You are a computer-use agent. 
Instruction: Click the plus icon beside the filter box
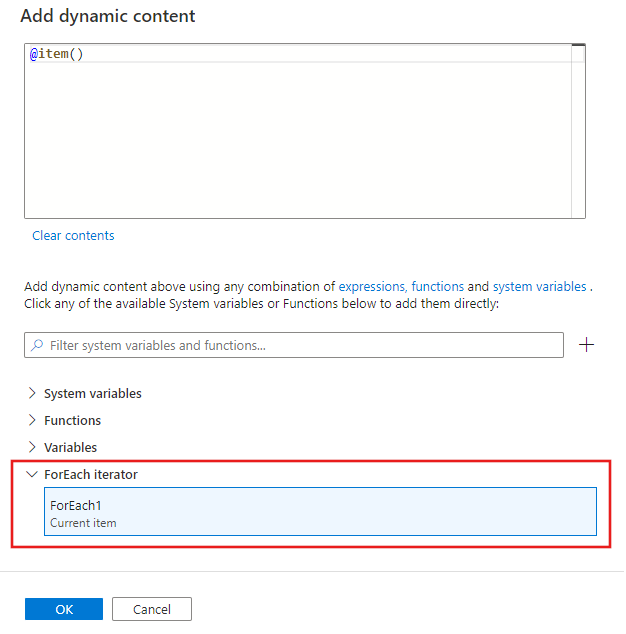click(x=587, y=345)
